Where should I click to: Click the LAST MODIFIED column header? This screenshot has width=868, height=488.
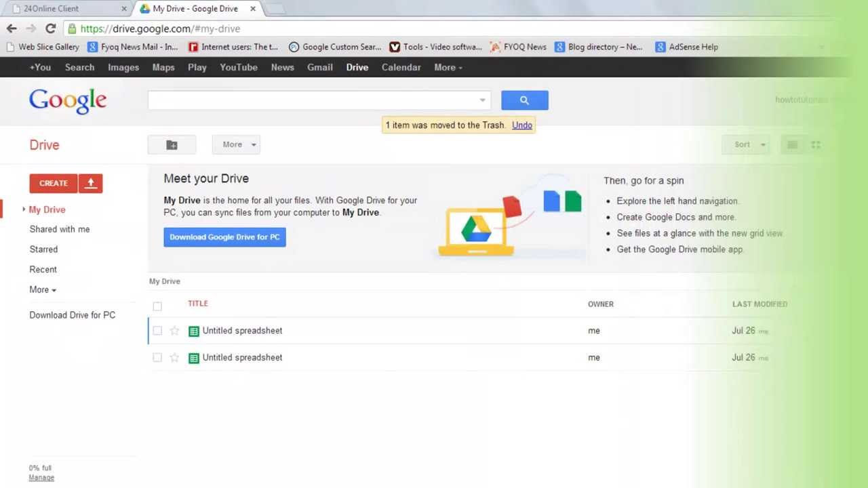(x=759, y=304)
